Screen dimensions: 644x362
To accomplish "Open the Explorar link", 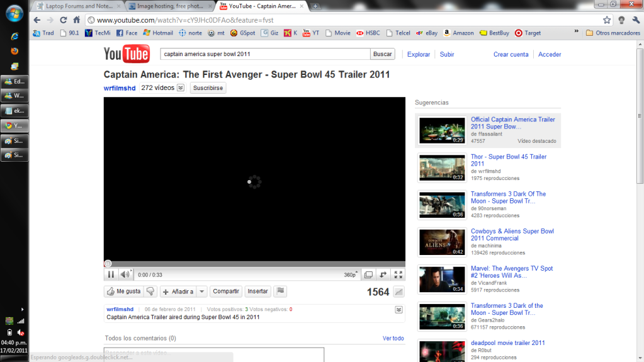I will tap(419, 54).
